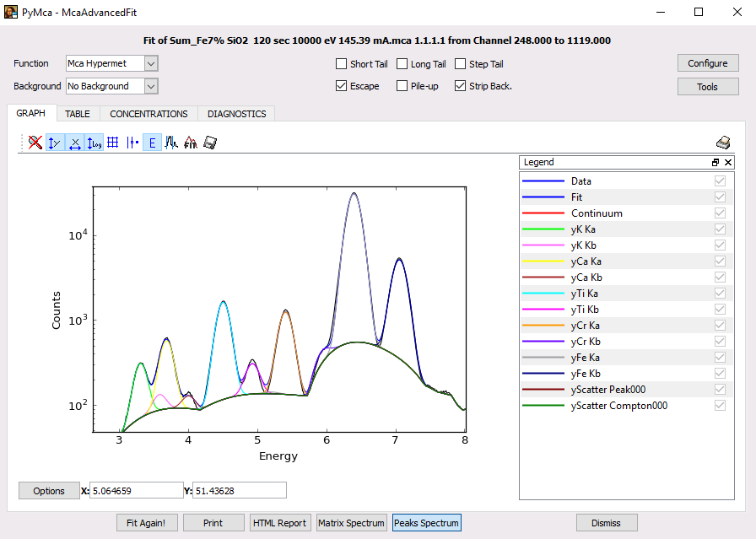Click the FIT toolbar icon
This screenshot has height=539, width=756.
pos(191,143)
